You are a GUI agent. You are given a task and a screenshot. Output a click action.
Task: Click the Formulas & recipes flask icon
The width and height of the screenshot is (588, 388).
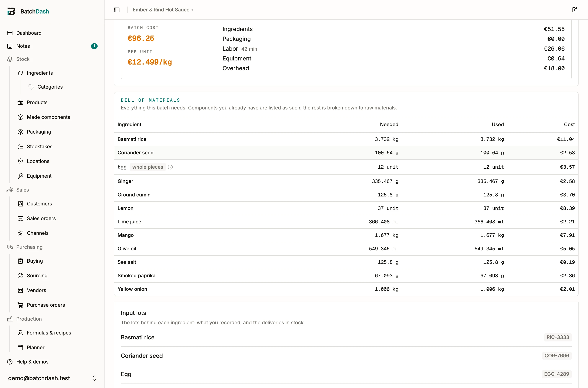click(21, 333)
